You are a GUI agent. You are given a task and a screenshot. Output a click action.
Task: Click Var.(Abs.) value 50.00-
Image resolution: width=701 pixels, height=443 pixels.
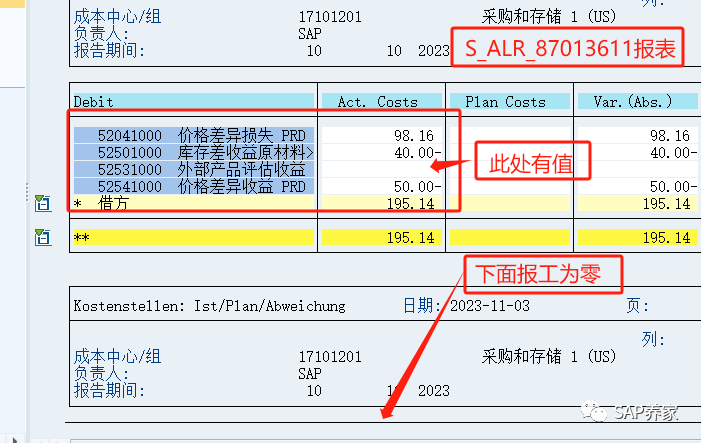coord(674,186)
